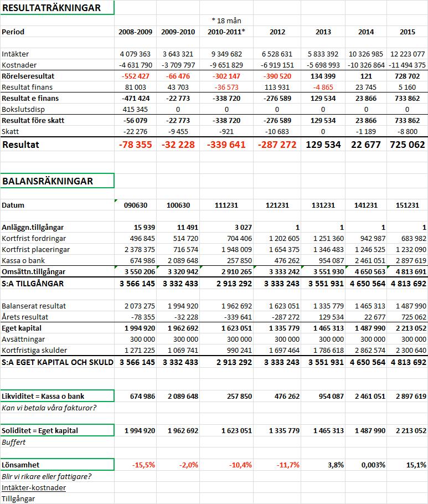The width and height of the screenshot is (428, 504).
Task: Select Kortfristiga skulder value 1 697 464
Action: coord(284,351)
